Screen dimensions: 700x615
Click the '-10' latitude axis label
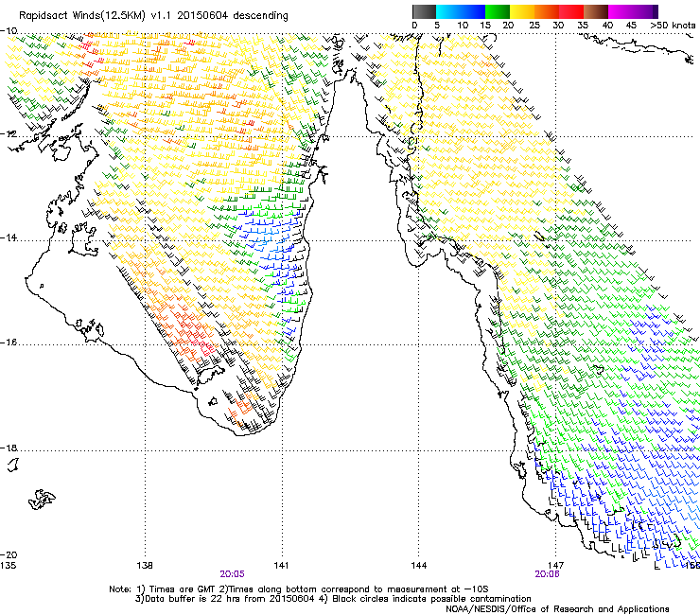coord(9,31)
